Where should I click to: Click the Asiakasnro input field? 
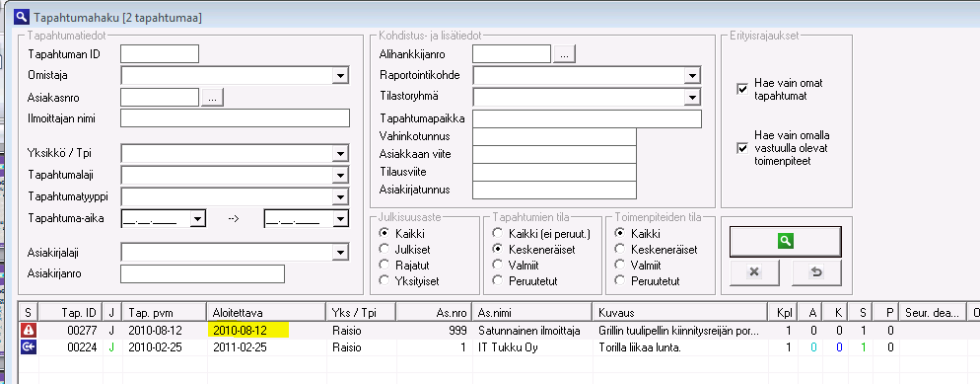[x=160, y=97]
